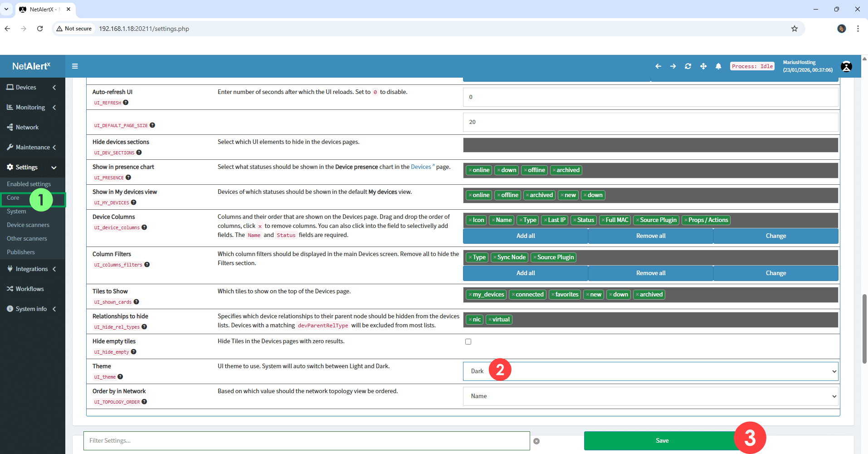Click the page vertical scrollbar
This screenshot has height=454, width=868.
(864, 329)
